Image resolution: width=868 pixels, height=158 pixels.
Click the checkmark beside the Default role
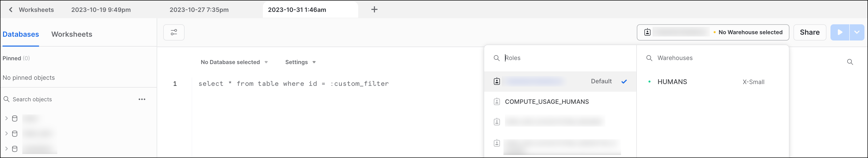pos(624,81)
